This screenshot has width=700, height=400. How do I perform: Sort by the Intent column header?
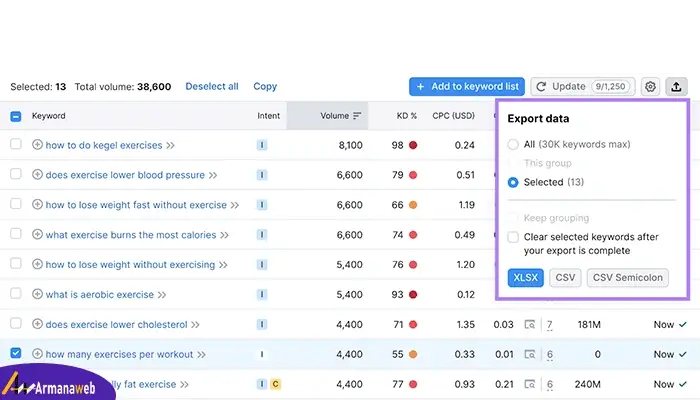pos(268,116)
